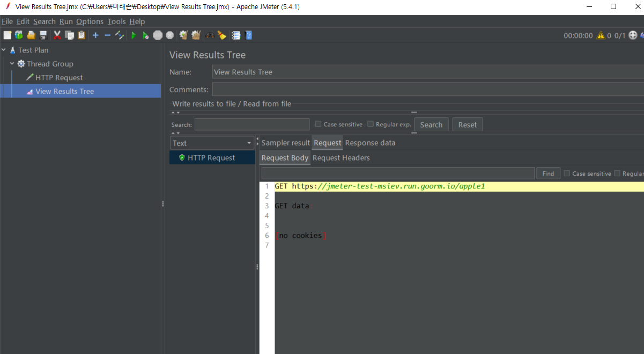Click in the Name input field
Image resolution: width=644 pixels, height=354 pixels.
point(428,72)
